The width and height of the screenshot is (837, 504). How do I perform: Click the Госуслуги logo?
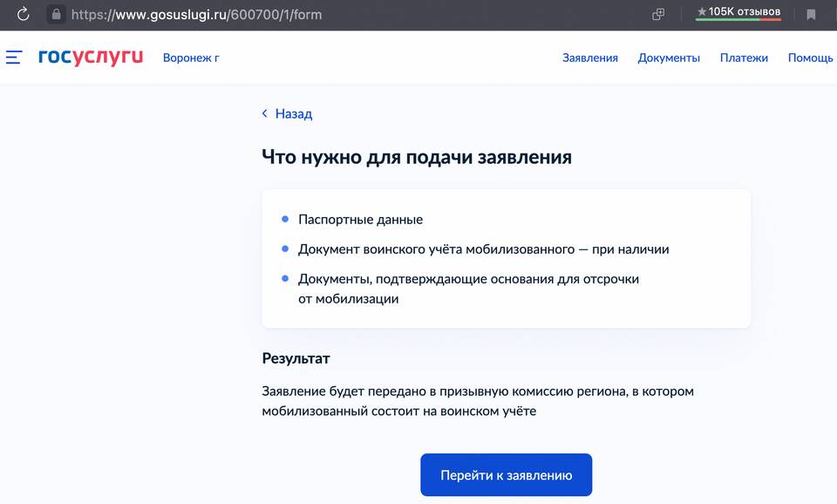(90, 58)
